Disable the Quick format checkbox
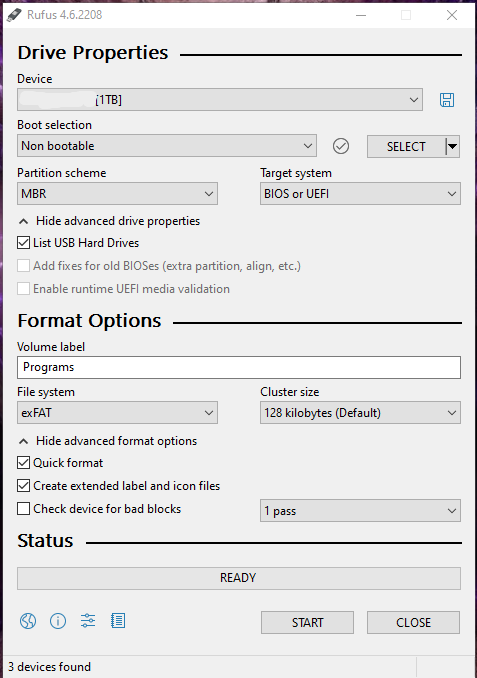 (x=23, y=463)
